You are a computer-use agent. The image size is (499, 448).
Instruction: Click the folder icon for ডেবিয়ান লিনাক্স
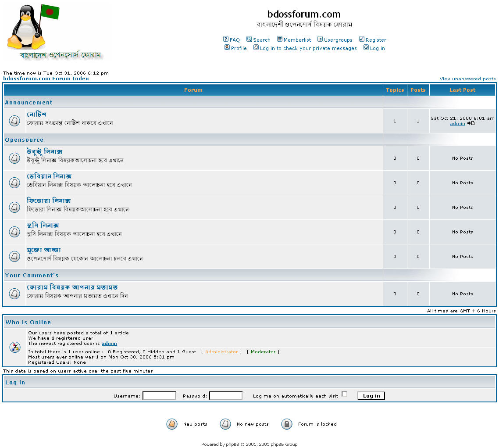(14, 183)
